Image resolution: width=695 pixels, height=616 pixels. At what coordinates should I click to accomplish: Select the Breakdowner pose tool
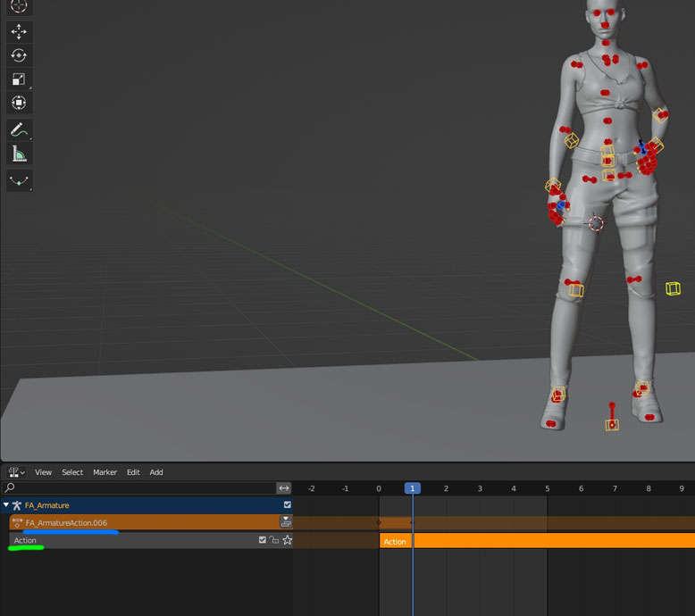pyautogui.click(x=19, y=181)
